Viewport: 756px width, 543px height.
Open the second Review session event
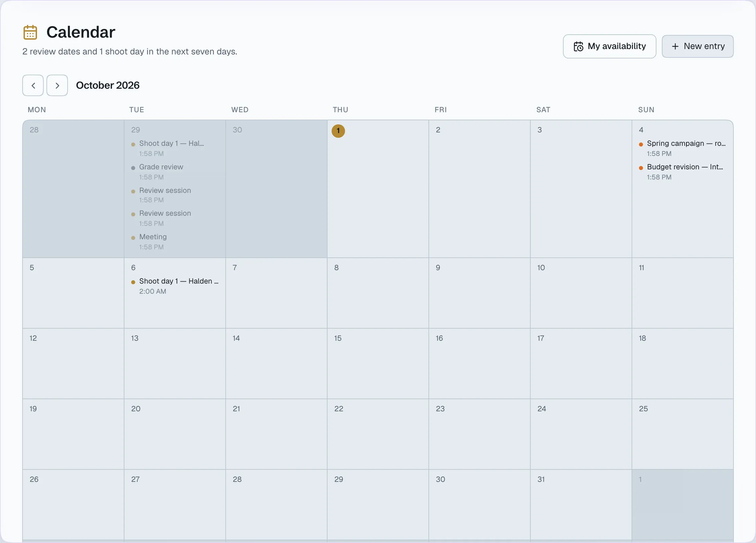tap(175, 218)
